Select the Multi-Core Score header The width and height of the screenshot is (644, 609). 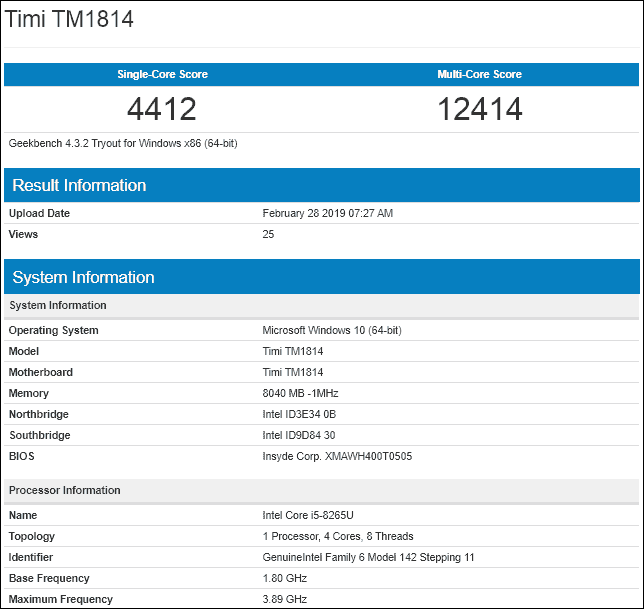pos(479,74)
